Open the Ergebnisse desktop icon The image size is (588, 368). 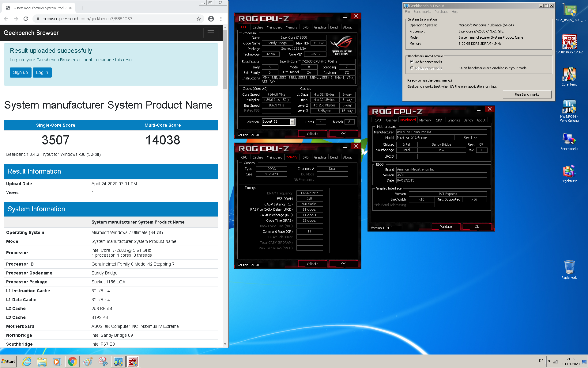(x=569, y=174)
